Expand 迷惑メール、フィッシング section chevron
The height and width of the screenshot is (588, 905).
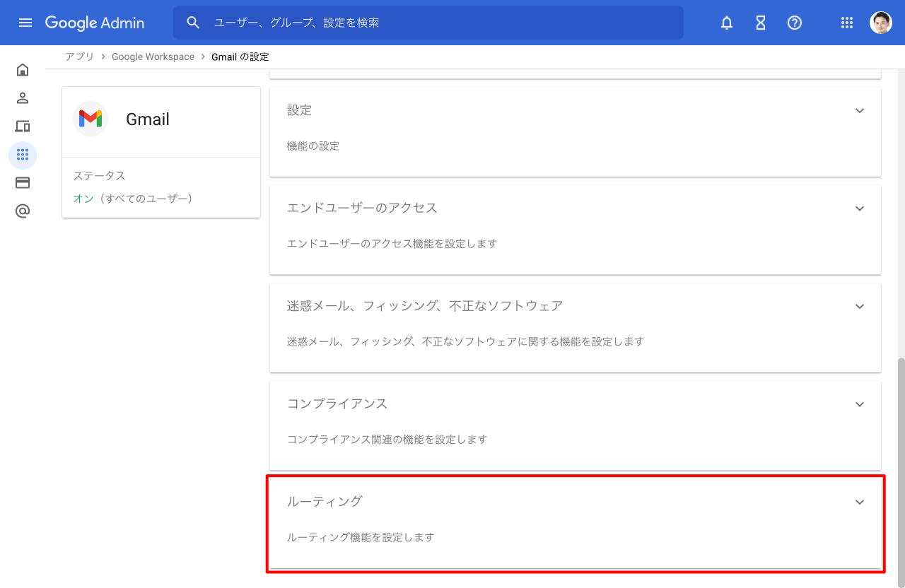860,307
